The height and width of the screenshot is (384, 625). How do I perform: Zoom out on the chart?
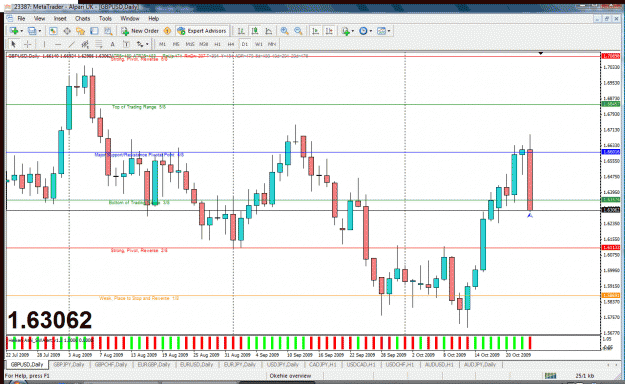[x=298, y=31]
